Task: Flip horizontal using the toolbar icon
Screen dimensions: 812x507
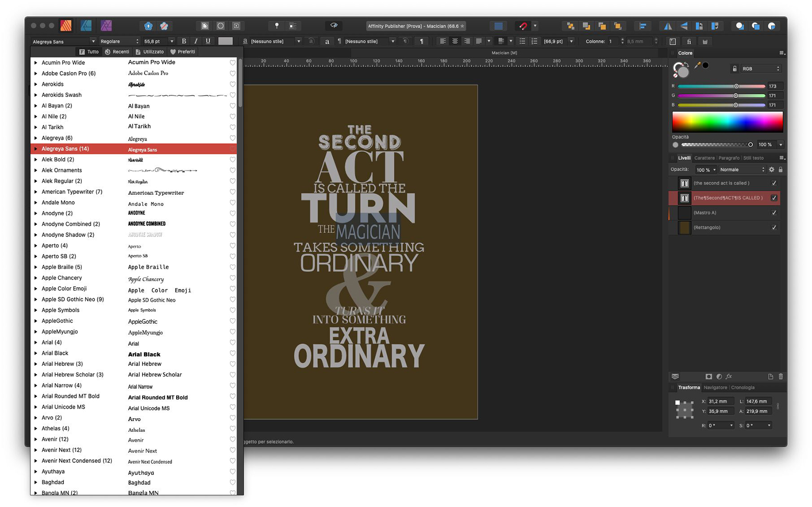Action: point(668,26)
